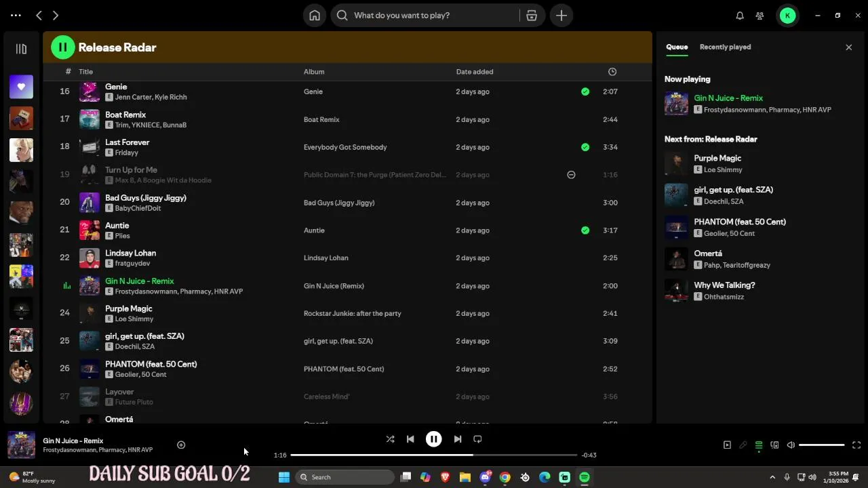Screen dimensions: 868x488
Task: Open the Boat Remix album link
Action: (321, 119)
